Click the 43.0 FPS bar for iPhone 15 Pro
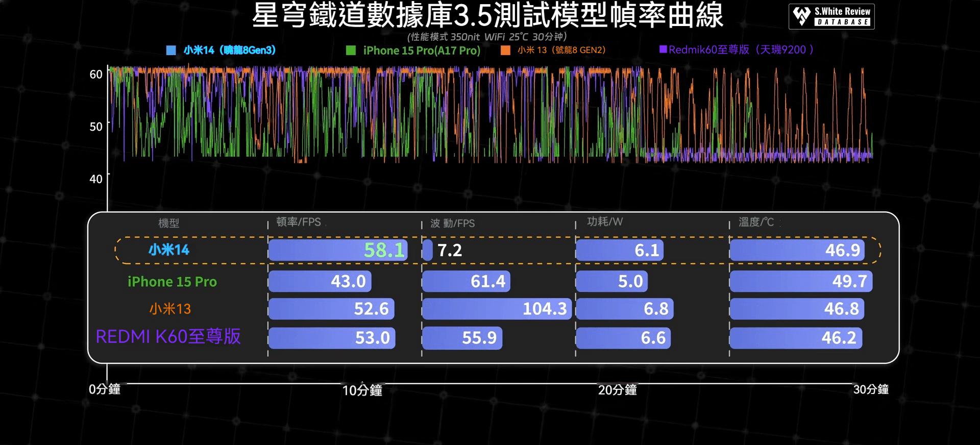 320,281
